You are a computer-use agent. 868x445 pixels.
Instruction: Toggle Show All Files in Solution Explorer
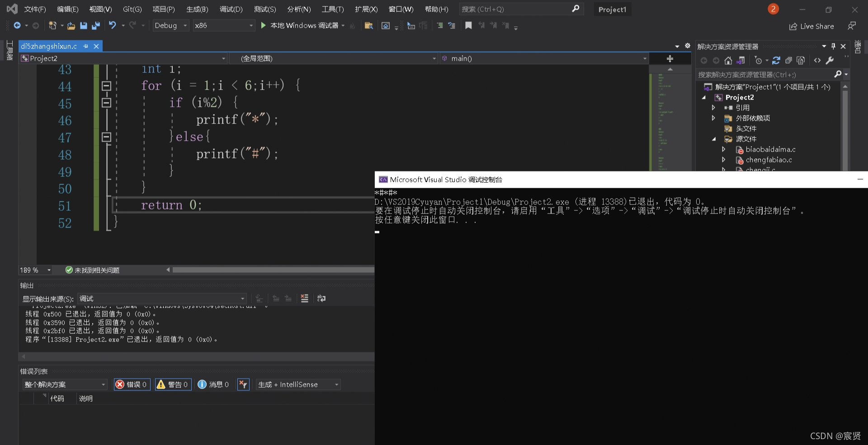click(801, 61)
